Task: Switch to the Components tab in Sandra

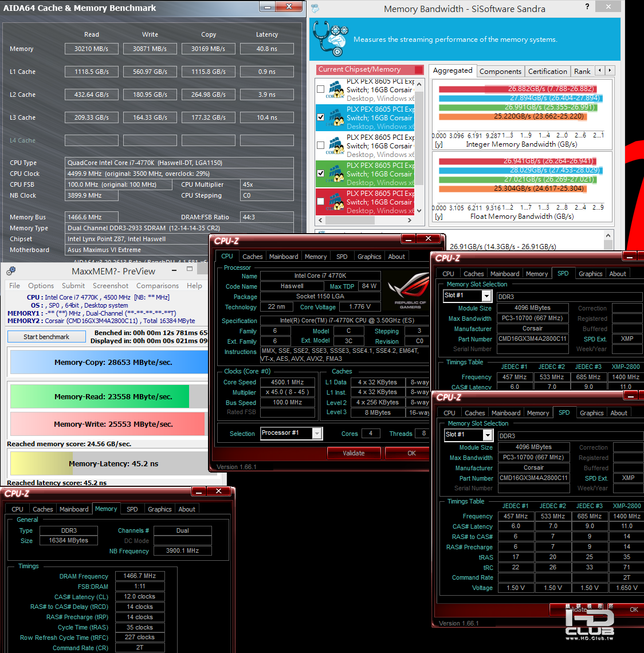Action: coord(500,71)
